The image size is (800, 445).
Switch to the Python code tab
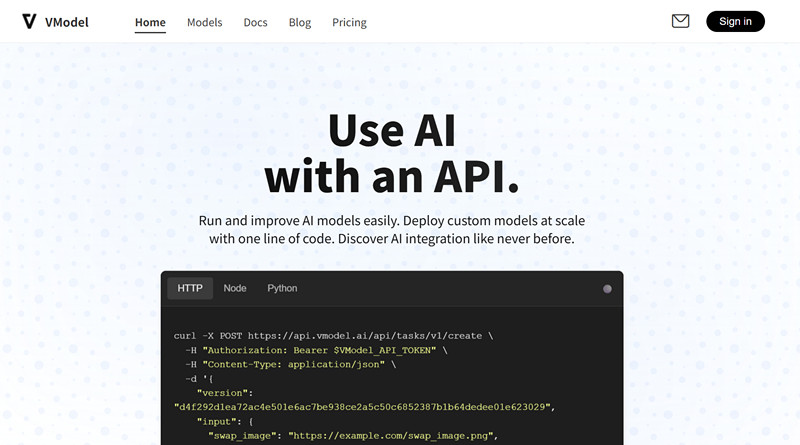click(282, 288)
